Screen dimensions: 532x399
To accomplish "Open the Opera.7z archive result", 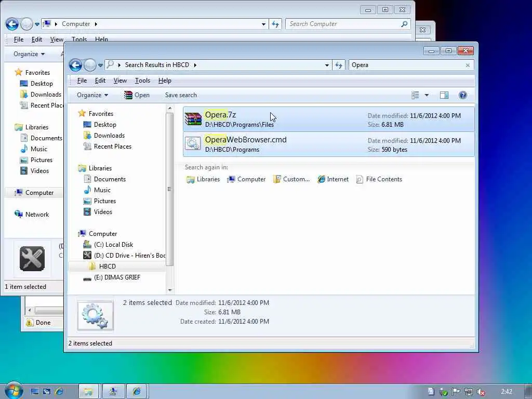I will pos(328,119).
